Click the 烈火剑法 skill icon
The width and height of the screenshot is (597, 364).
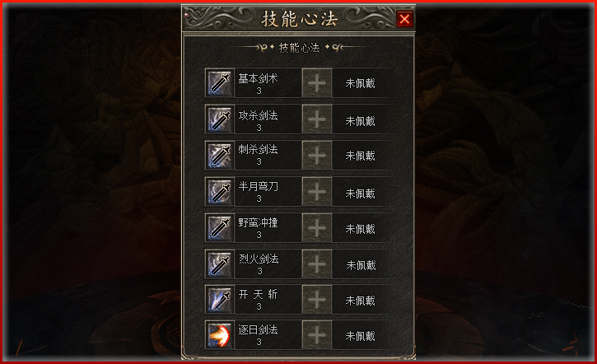(x=220, y=264)
